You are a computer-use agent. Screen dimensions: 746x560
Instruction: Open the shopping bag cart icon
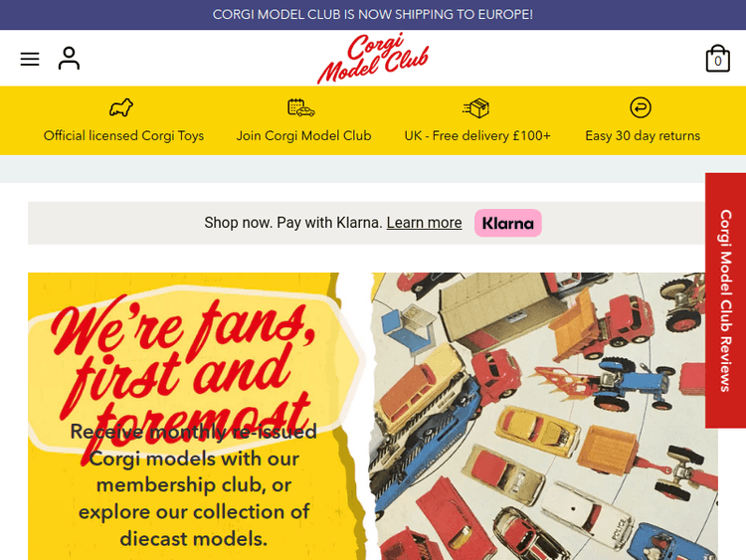coord(717,59)
